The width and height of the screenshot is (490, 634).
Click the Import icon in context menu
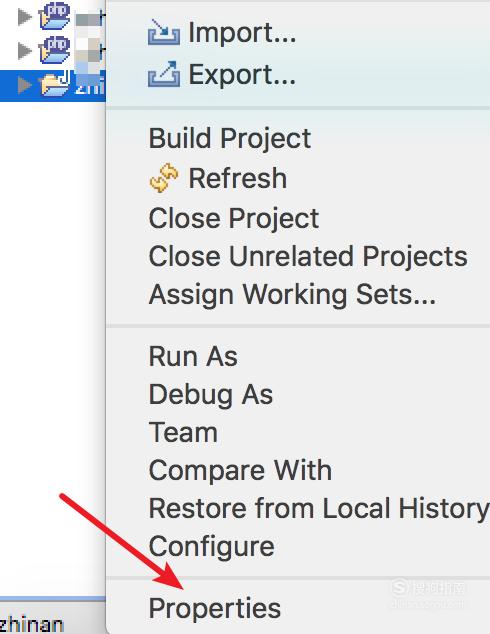click(164, 32)
